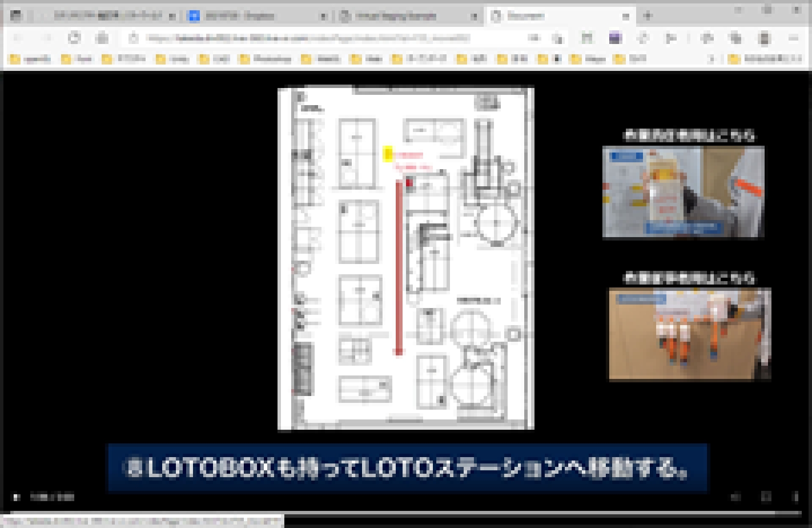Click the yellow marker on the floor plan
This screenshot has width=812, height=528.
[x=388, y=154]
